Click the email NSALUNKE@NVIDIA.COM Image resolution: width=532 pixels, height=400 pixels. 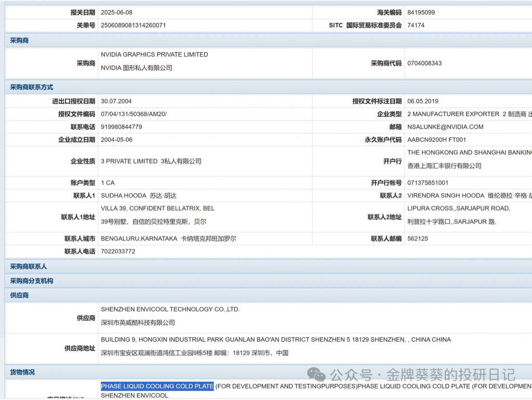[445, 127]
